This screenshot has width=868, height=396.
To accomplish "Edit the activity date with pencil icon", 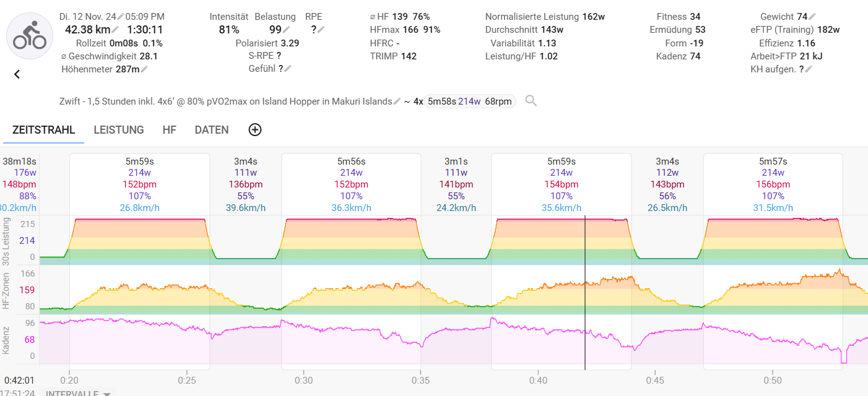I will pos(120,16).
